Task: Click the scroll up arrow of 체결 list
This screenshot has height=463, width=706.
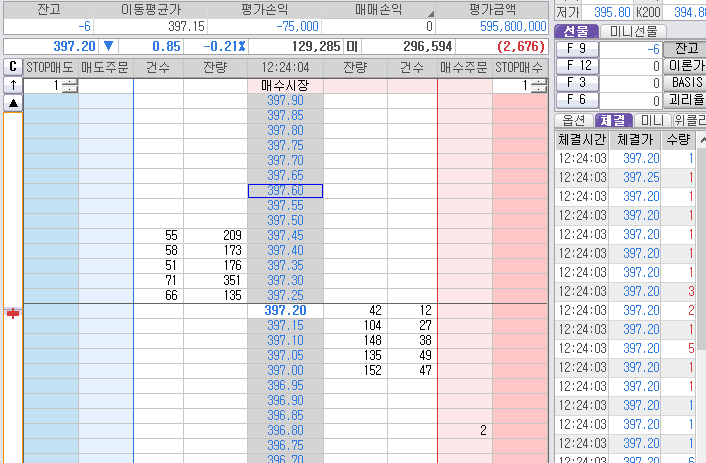Action: tap(701, 140)
